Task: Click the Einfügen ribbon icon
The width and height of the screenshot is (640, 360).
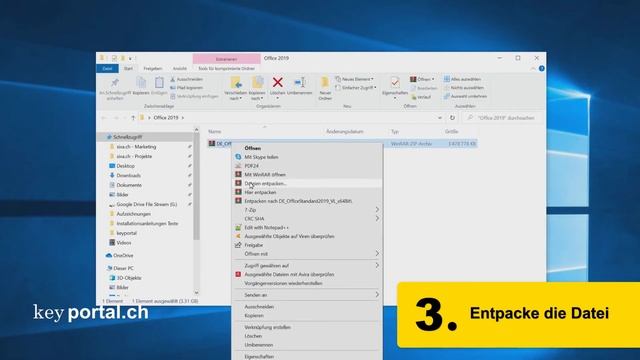Action: (159, 83)
